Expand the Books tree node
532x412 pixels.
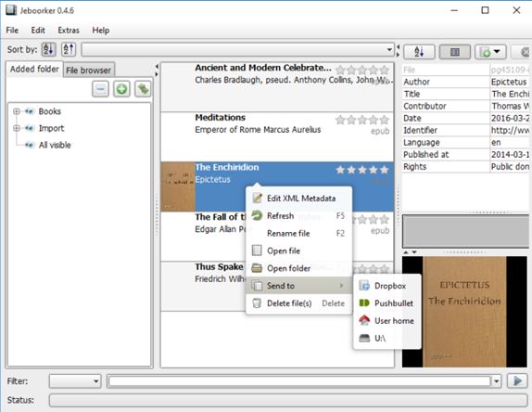tap(16, 111)
